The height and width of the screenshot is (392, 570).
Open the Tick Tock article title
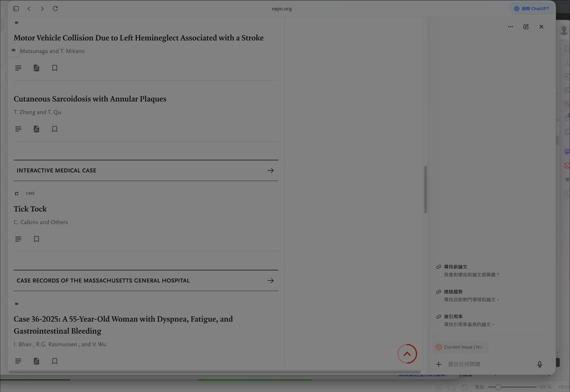click(x=30, y=209)
